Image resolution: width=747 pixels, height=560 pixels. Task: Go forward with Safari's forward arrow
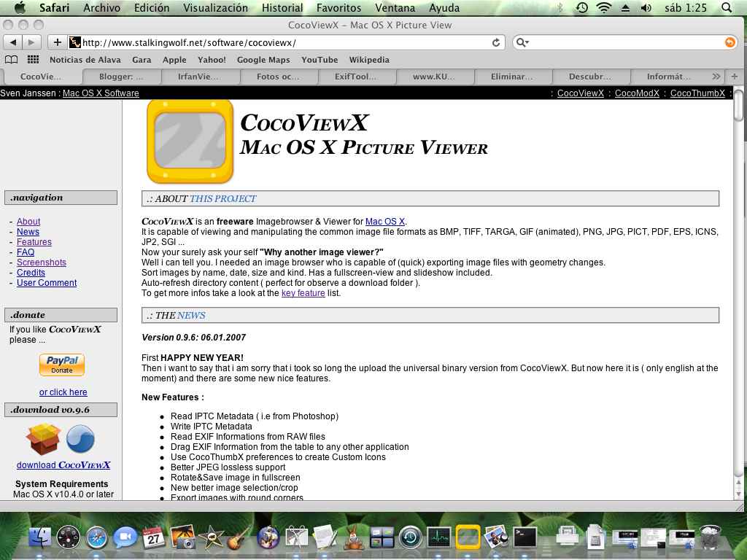point(31,42)
